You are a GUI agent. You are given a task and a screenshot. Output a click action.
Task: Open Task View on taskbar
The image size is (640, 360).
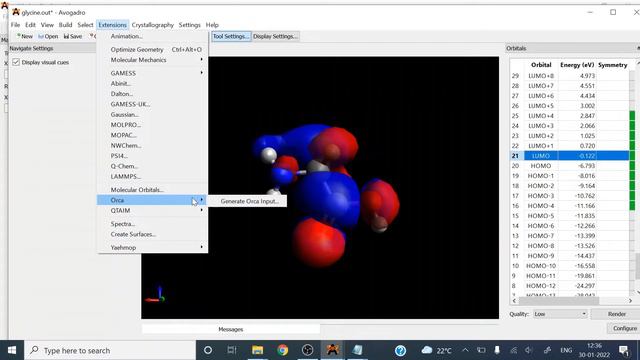(232, 350)
